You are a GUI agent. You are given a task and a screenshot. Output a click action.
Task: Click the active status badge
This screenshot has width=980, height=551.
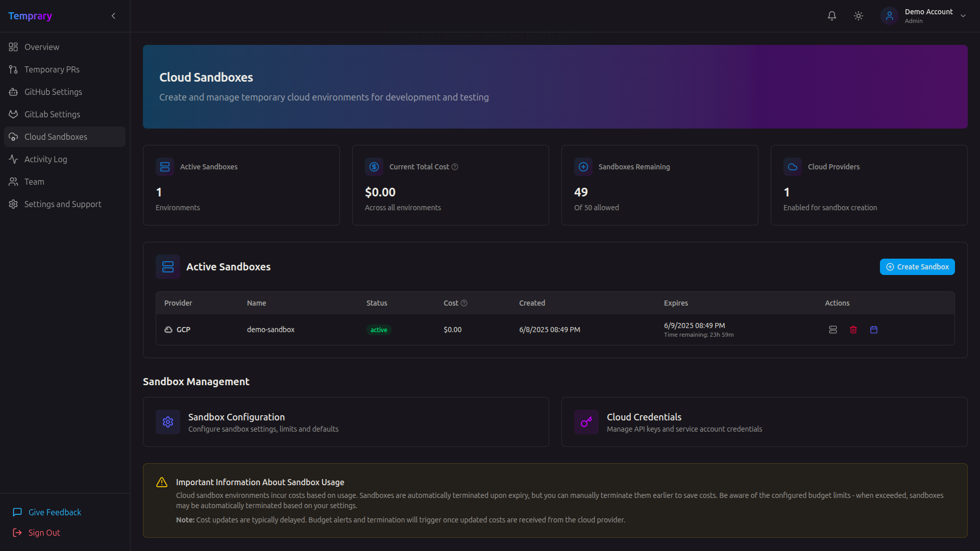[x=379, y=330]
